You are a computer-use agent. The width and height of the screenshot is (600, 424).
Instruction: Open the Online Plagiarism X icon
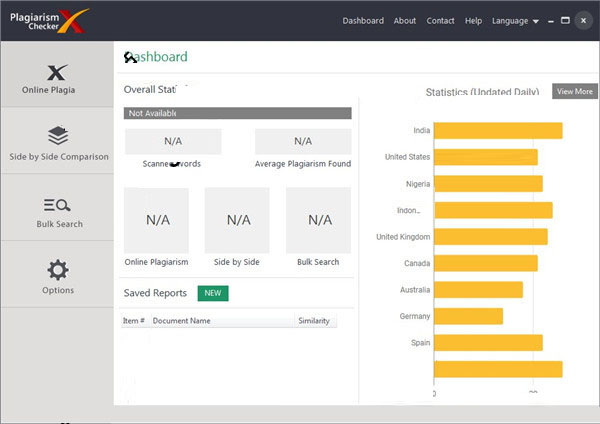pyautogui.click(x=57, y=71)
